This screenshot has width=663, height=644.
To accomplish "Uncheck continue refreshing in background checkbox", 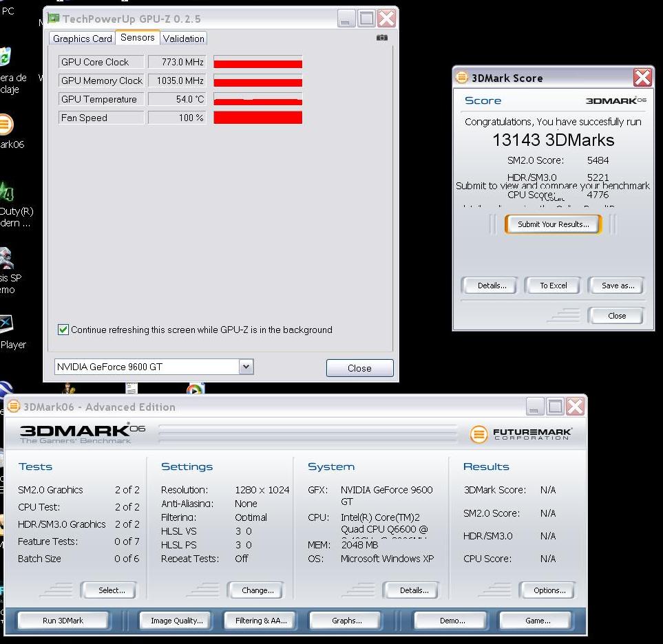I will 63,330.
